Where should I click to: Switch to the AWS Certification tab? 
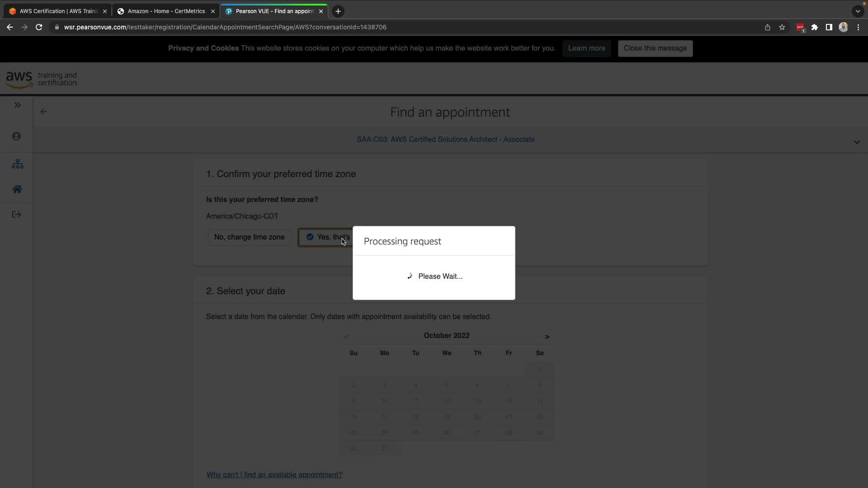click(x=58, y=11)
